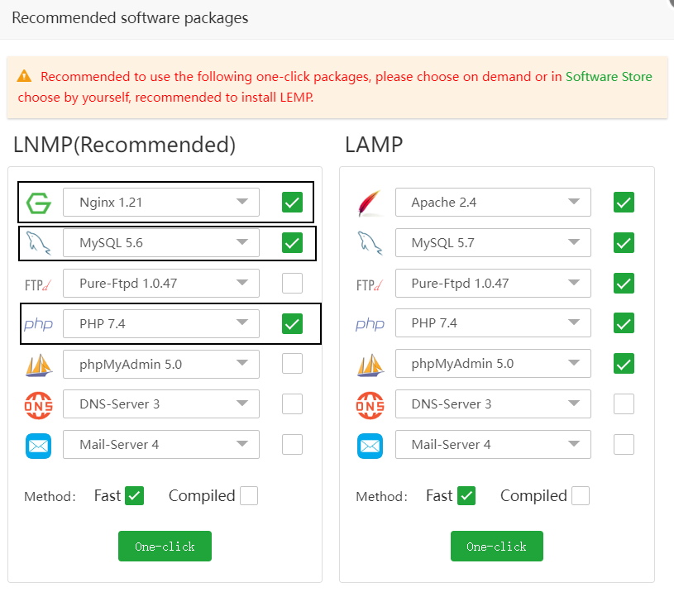Screen dimensions: 674x616
Task: Click the MySQL dolphin icon in LNMP
Action: click(39, 243)
